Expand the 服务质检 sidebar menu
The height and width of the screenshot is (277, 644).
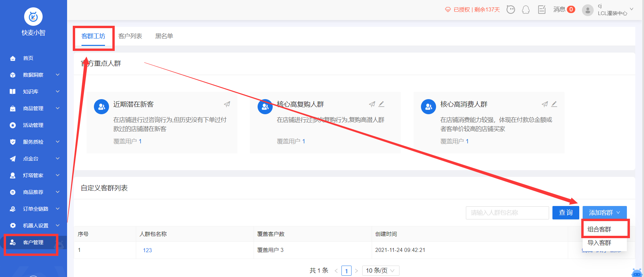point(34,142)
